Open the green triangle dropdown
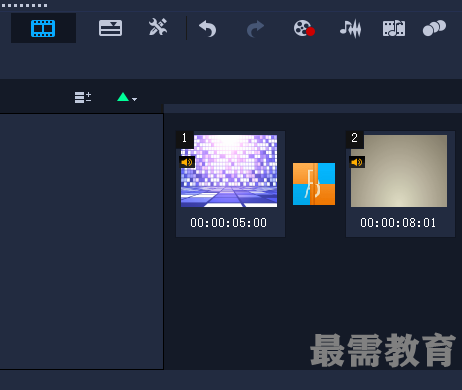Image resolution: width=462 pixels, height=390 pixels. click(127, 97)
